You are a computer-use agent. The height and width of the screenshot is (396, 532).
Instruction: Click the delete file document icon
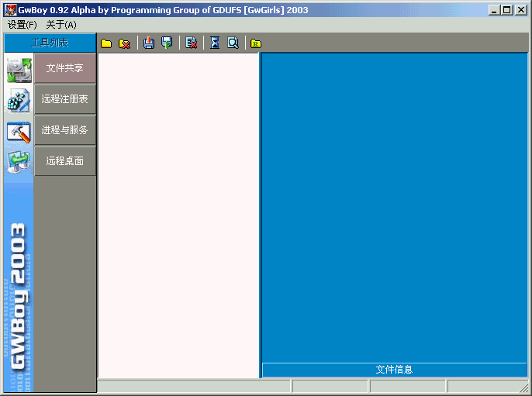pos(191,43)
